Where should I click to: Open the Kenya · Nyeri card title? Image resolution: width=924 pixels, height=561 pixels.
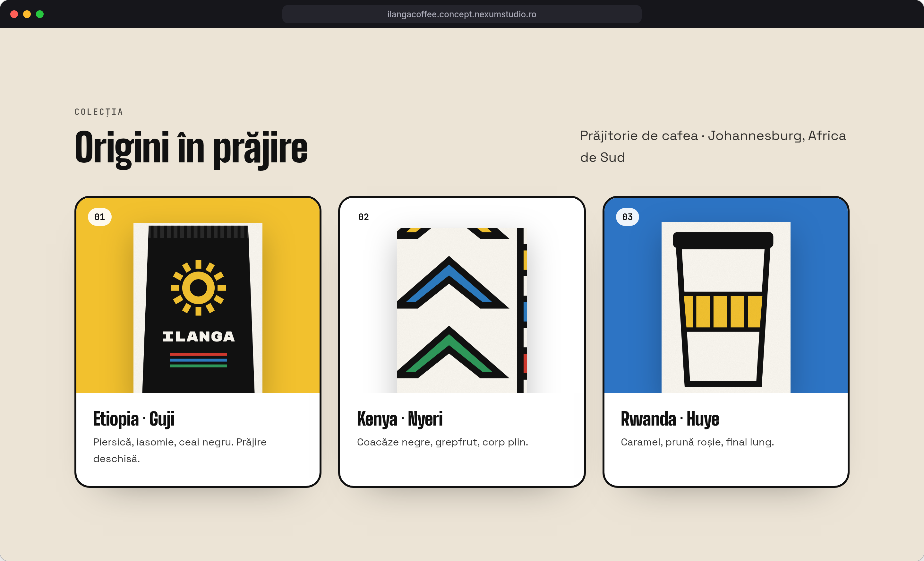(x=400, y=419)
